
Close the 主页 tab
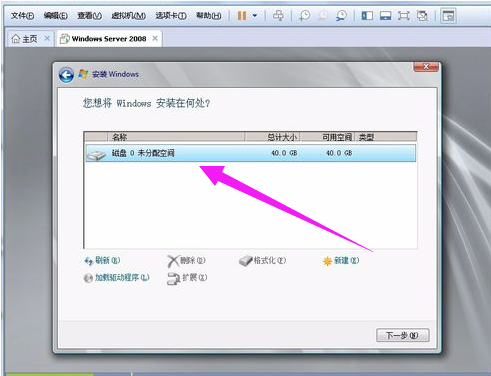point(47,38)
